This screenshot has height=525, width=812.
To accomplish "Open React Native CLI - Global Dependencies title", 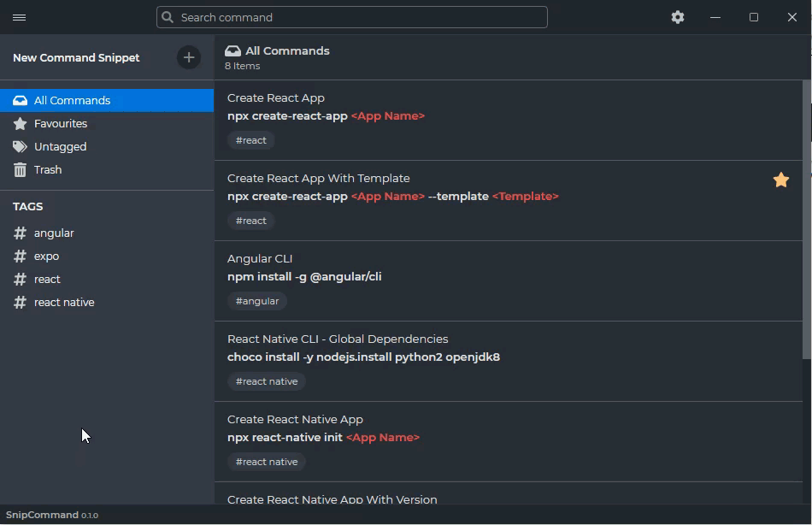I will click(x=338, y=339).
